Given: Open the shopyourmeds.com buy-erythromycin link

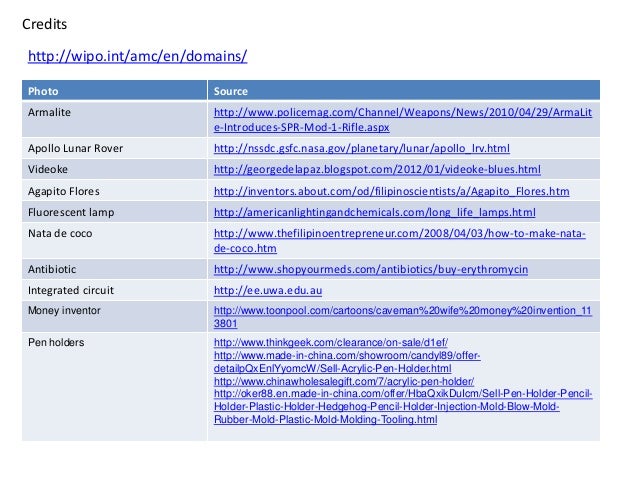Looking at the screenshot, I should (371, 269).
